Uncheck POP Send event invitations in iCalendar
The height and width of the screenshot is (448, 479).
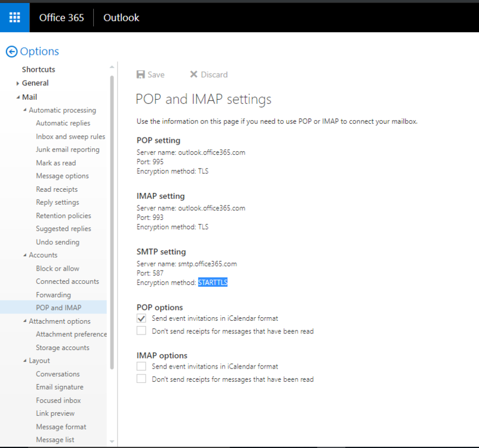[x=142, y=318]
